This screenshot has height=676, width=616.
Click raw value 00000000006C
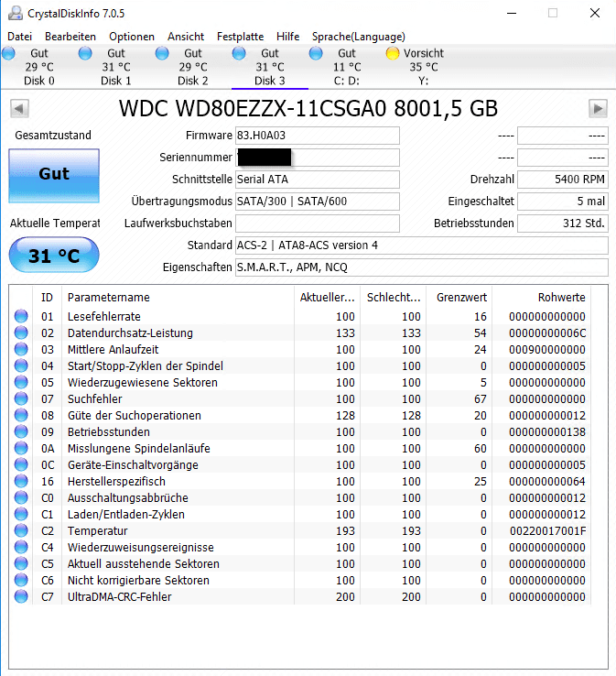(x=547, y=333)
